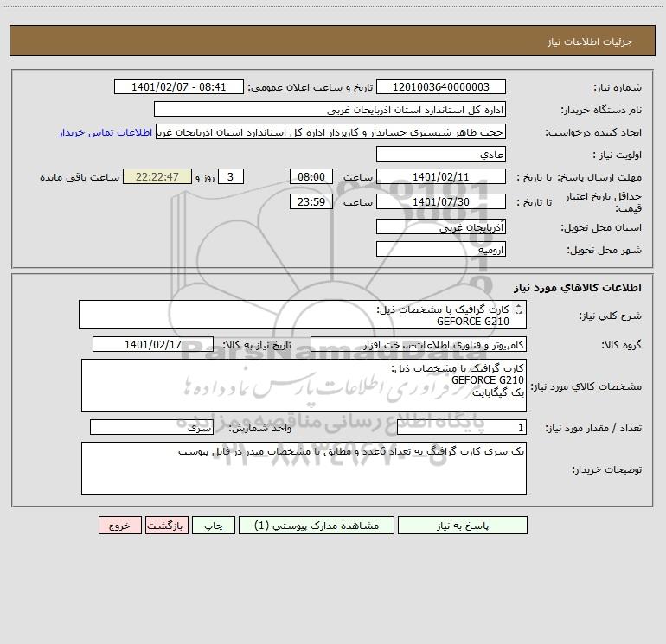Select the need number field 1201003640000003

(x=441, y=87)
